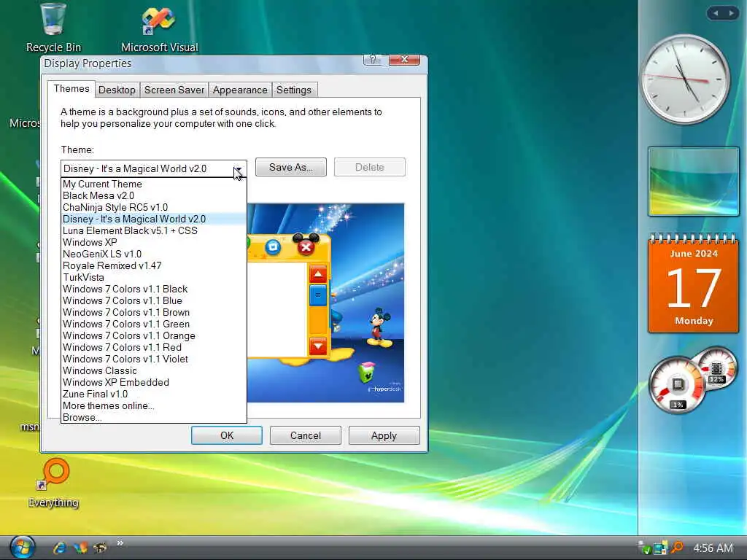Switch to the Themes tab
Viewport: 747px width, 560px height.
click(x=71, y=88)
